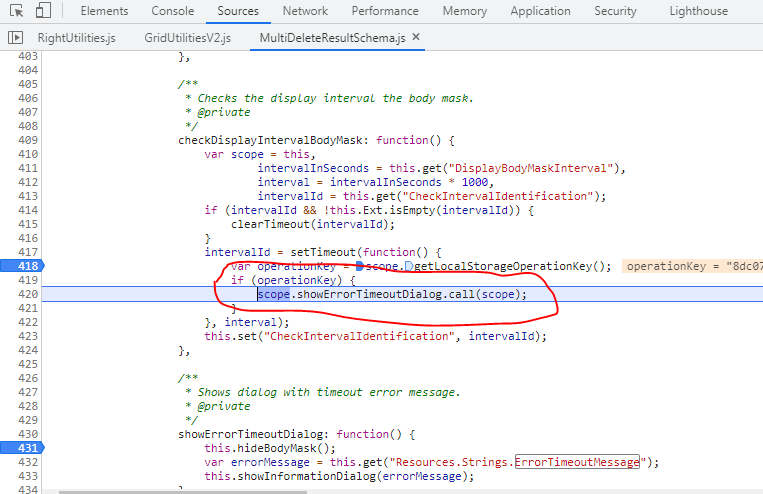
Task: Switch to RightUtilities.js file tab
Action: [76, 37]
